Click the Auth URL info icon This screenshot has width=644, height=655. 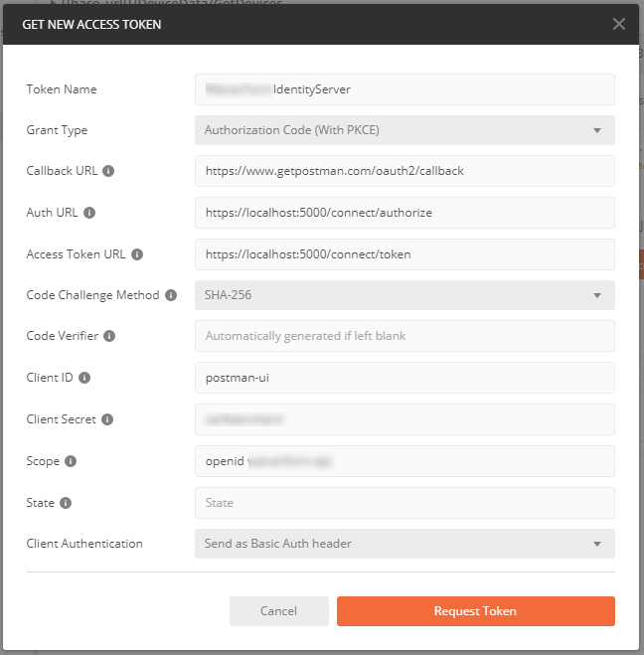point(89,213)
